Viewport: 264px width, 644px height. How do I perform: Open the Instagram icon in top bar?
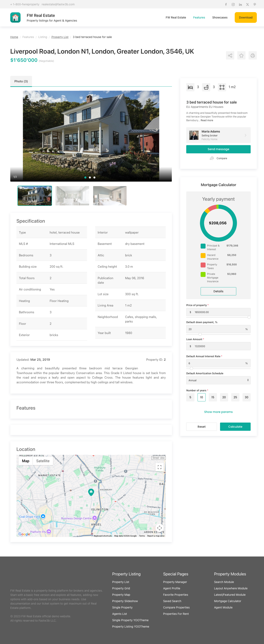tap(233, 5)
